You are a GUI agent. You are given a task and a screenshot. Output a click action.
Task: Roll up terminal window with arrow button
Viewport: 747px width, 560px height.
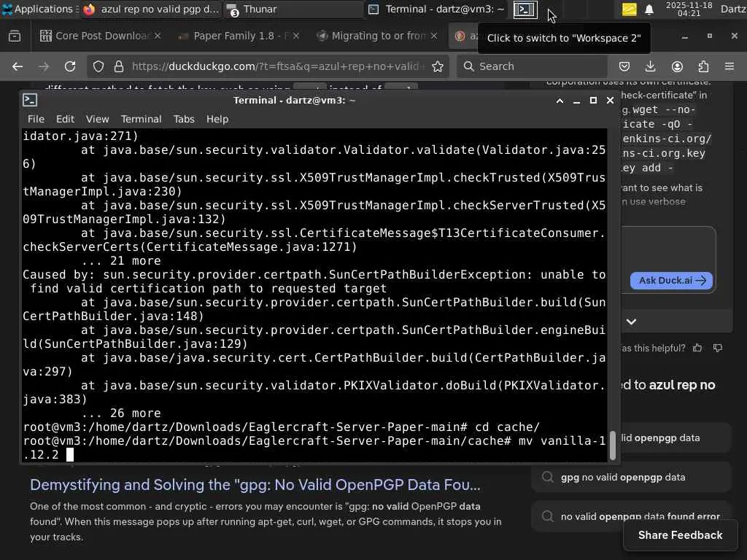tap(560, 101)
